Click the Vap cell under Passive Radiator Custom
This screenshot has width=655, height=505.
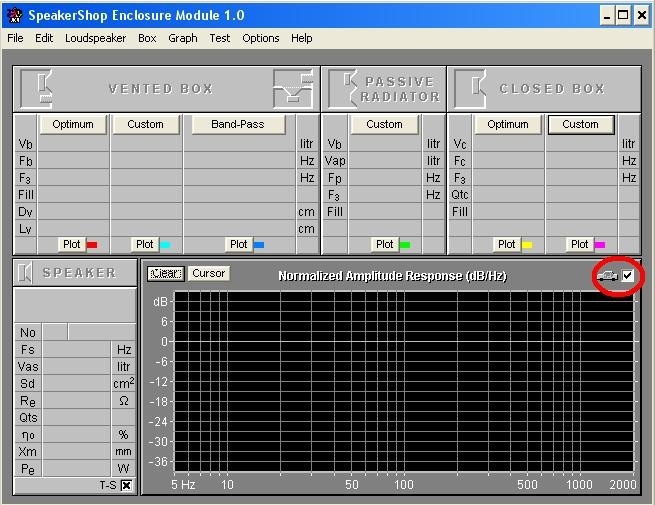coord(385,161)
